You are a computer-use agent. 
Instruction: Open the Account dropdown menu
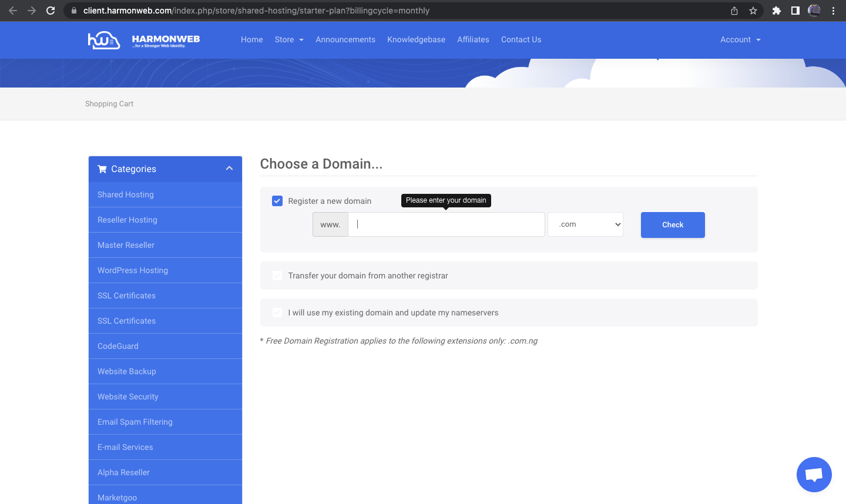coord(739,39)
